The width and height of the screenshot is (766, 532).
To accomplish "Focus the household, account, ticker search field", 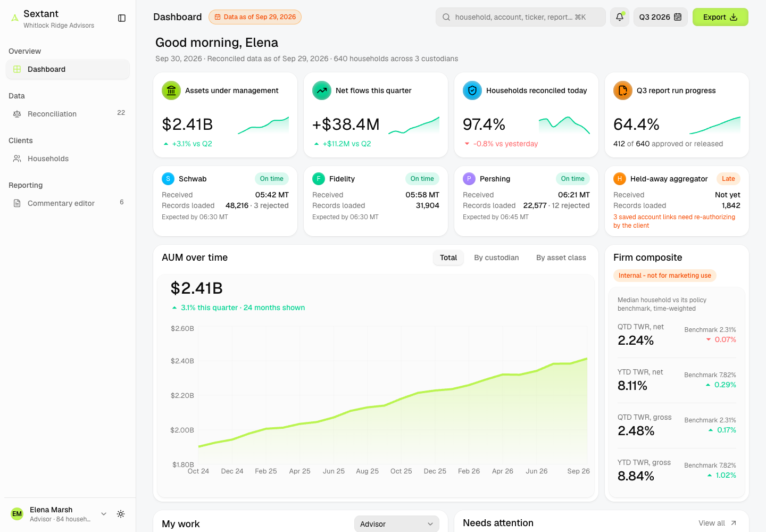I will (x=521, y=17).
